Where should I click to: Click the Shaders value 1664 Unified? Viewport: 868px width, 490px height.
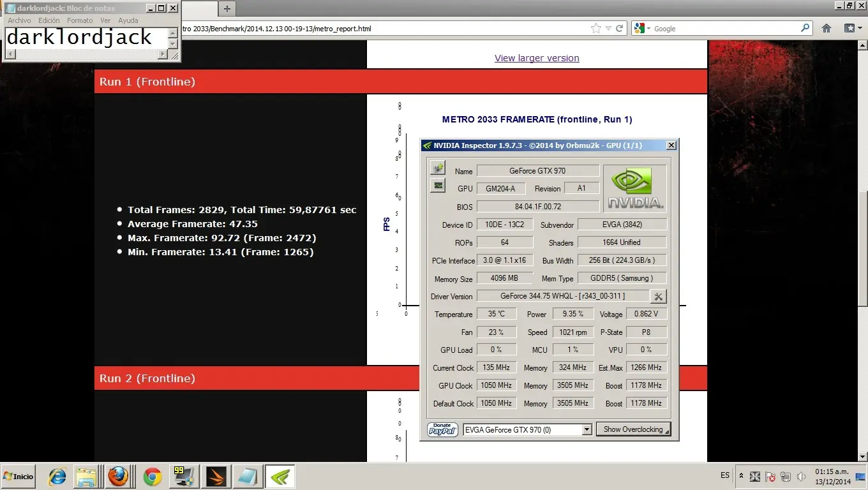click(622, 242)
